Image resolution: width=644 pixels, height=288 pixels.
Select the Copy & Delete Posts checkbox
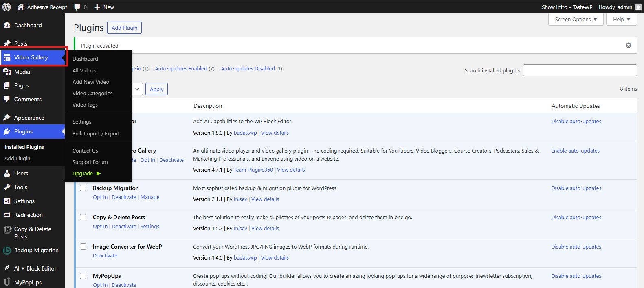(x=83, y=217)
